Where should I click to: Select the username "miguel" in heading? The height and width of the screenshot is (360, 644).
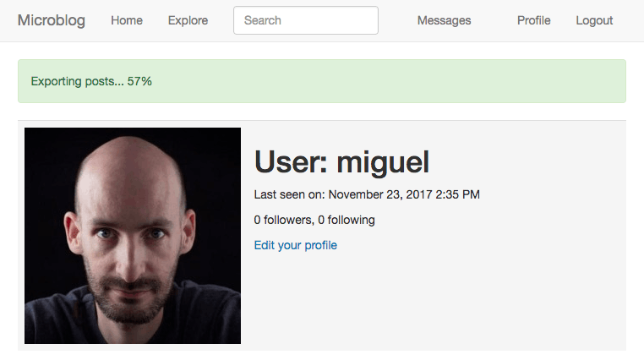pyautogui.click(x=383, y=161)
